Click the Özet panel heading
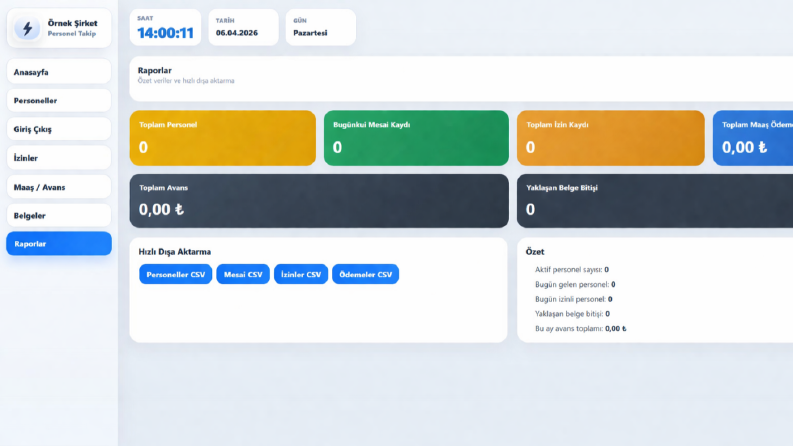The width and height of the screenshot is (793, 446). click(535, 251)
